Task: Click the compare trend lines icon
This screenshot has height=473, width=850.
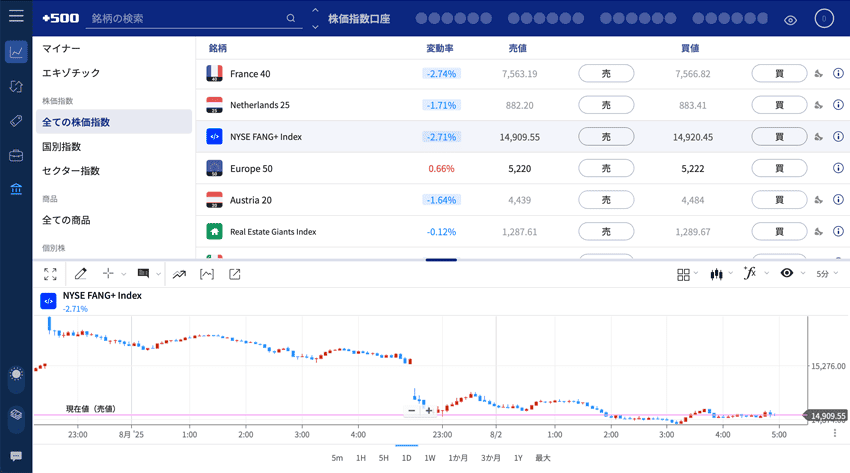Action: (179, 274)
